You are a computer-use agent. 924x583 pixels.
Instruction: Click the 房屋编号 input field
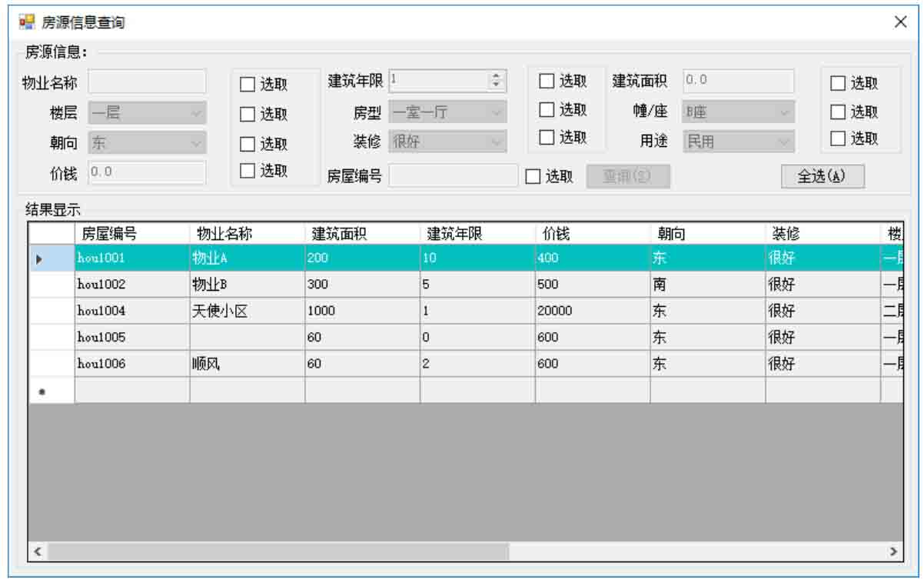[x=453, y=176]
